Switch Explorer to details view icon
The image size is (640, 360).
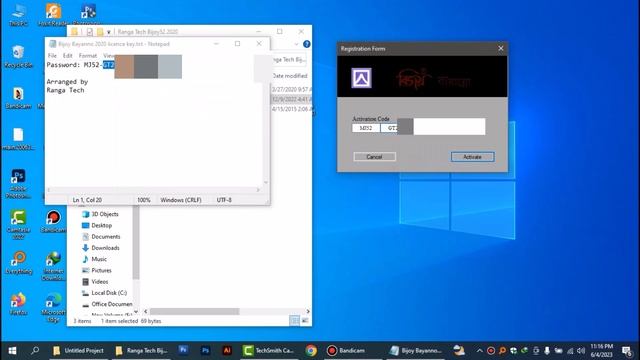294,321
